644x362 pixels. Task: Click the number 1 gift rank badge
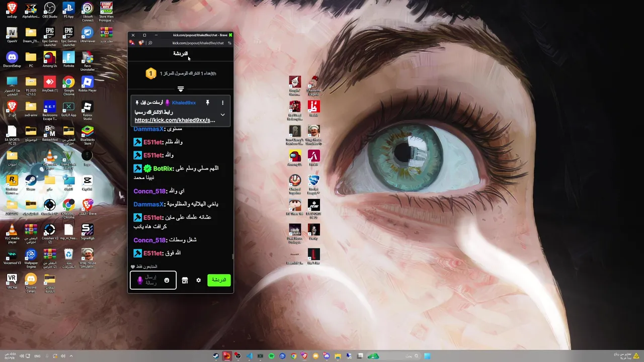[x=150, y=73]
